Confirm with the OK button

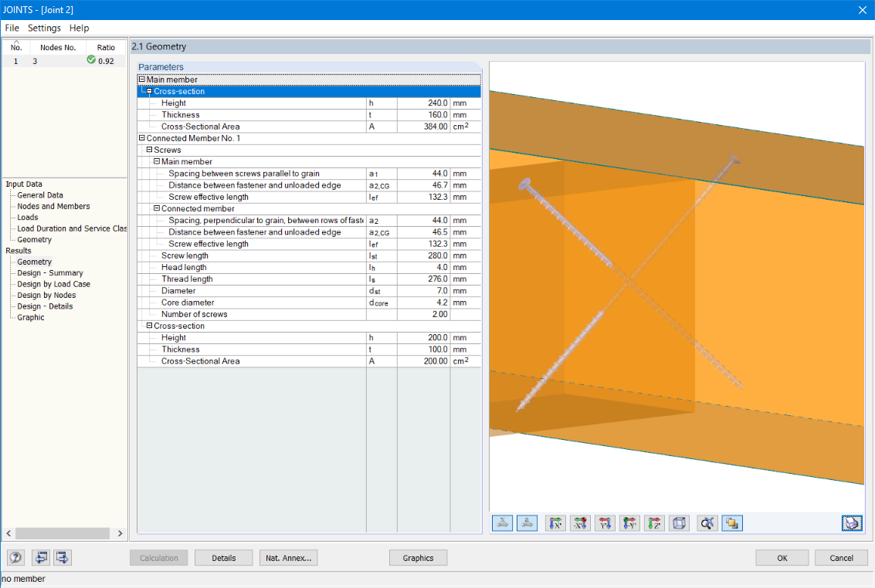782,558
